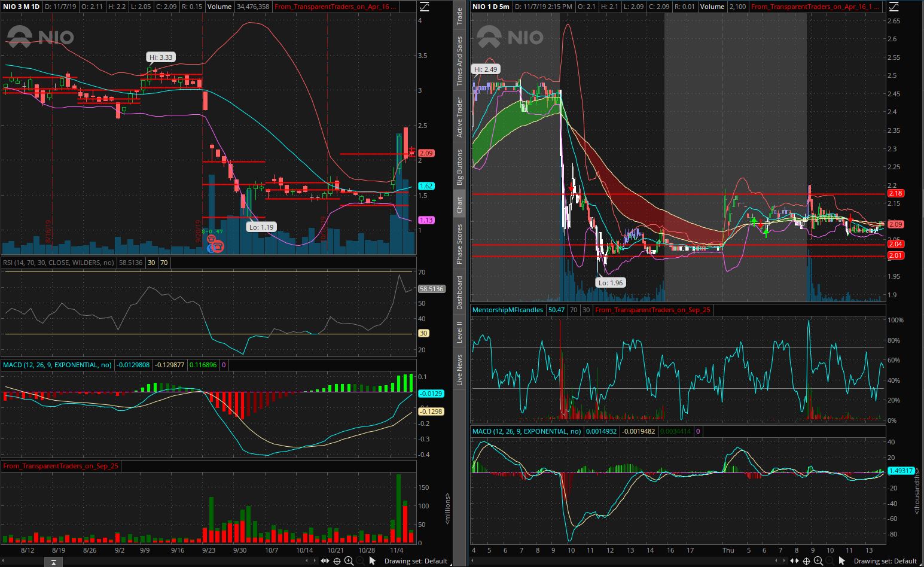Zoom in on the left daily chart
Screen dimensions: 924x567
coord(349,561)
